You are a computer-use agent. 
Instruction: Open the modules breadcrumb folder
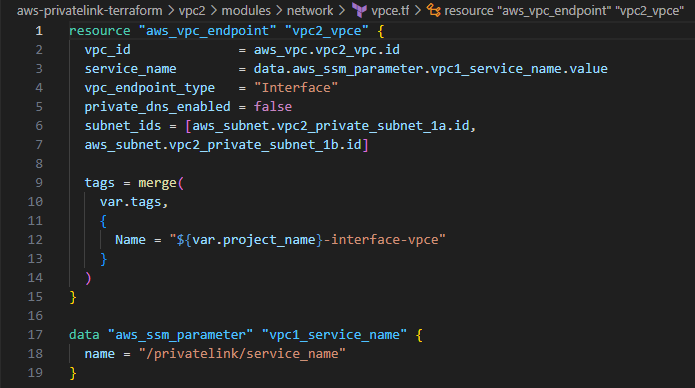point(246,10)
